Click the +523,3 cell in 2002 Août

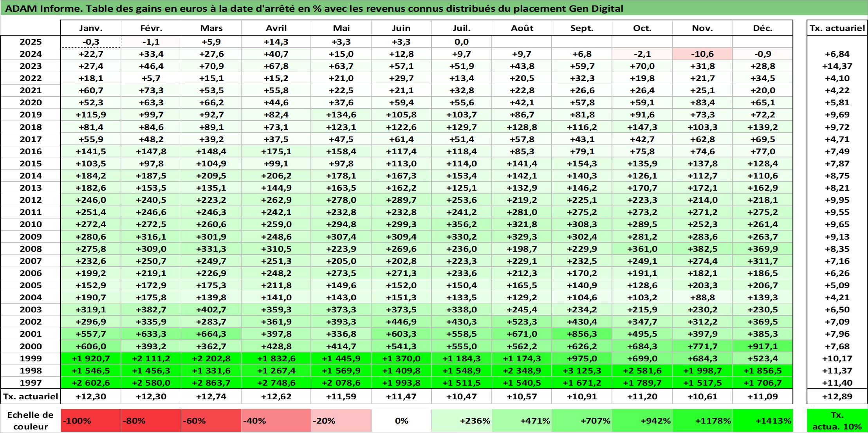pos(522,321)
